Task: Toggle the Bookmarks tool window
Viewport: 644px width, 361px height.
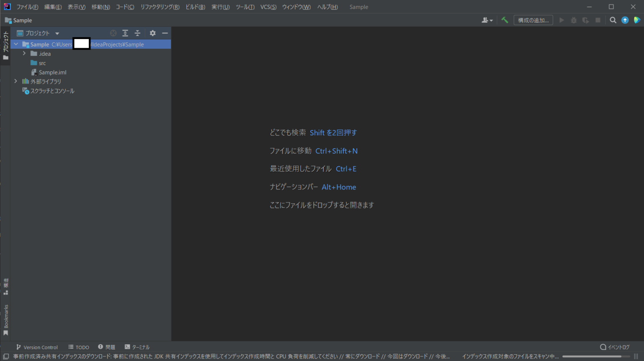Action: 5,318
